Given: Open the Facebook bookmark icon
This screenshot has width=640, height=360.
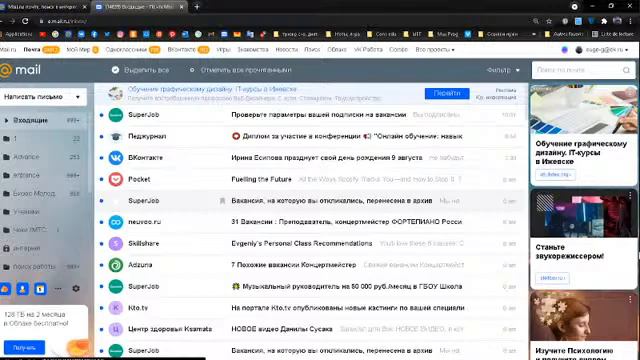Looking at the screenshot, I should 94,34.
